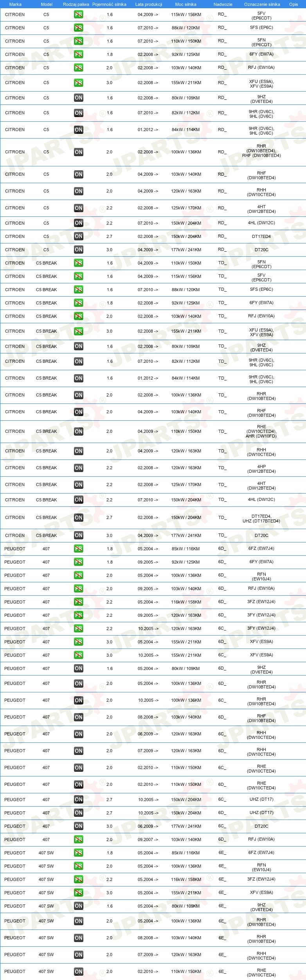
Task: Click PB icon in 407 6D_ 116kW/158KM row
Action: coord(79,602)
